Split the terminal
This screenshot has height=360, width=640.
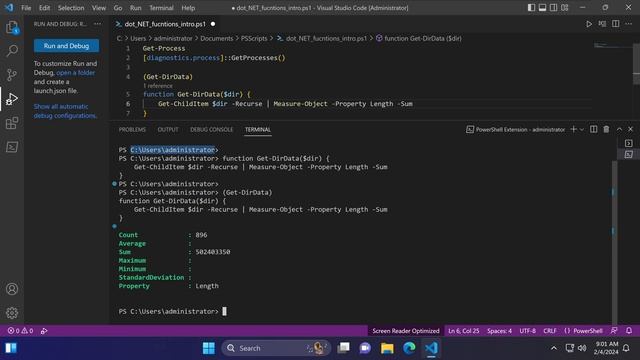click(593, 129)
